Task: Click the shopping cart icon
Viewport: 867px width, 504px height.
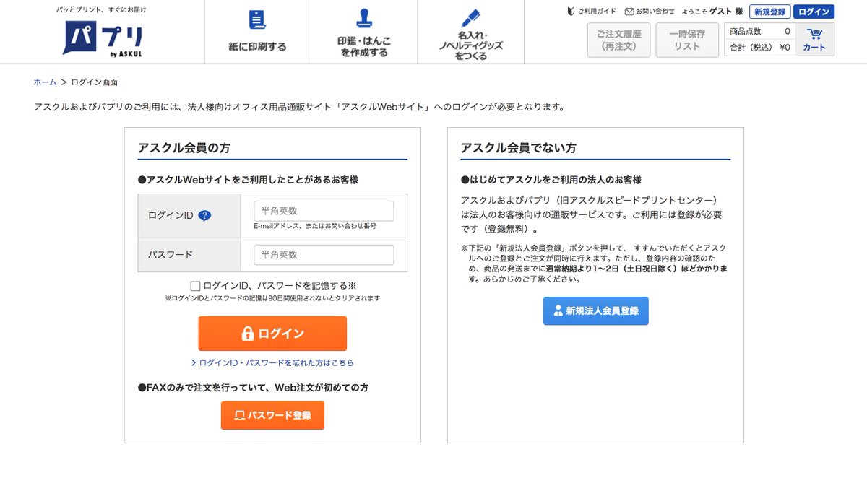Action: coord(815,34)
